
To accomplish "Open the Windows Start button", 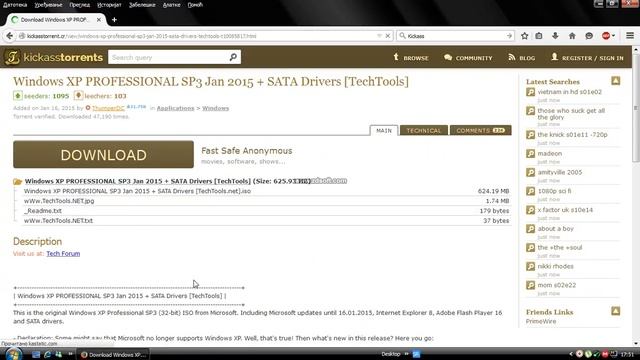I will tap(14, 354).
